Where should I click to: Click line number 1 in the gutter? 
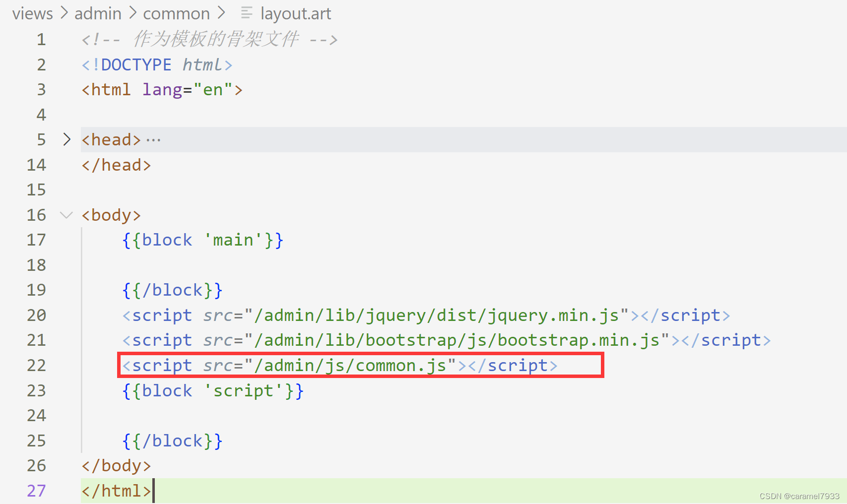(41, 40)
